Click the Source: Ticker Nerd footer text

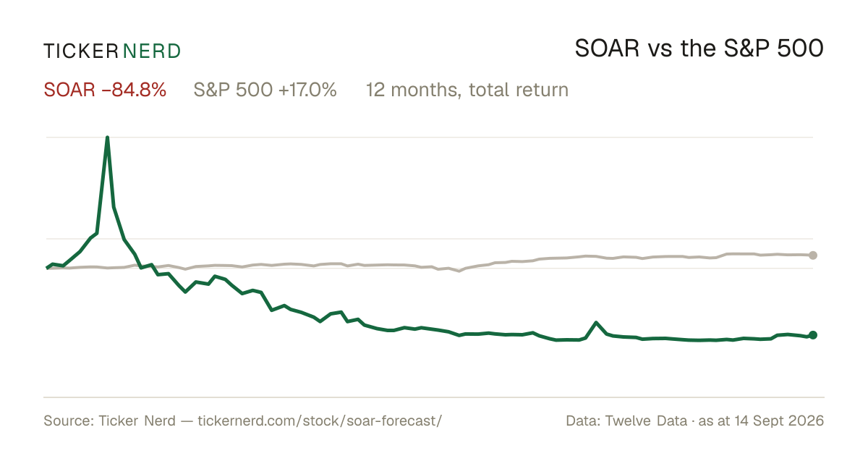pos(109,421)
